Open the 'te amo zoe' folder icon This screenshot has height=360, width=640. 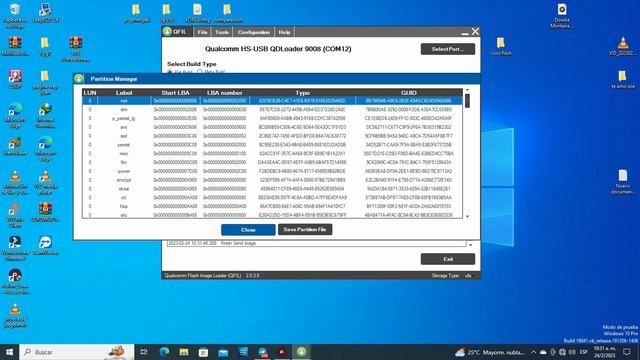[x=622, y=79]
